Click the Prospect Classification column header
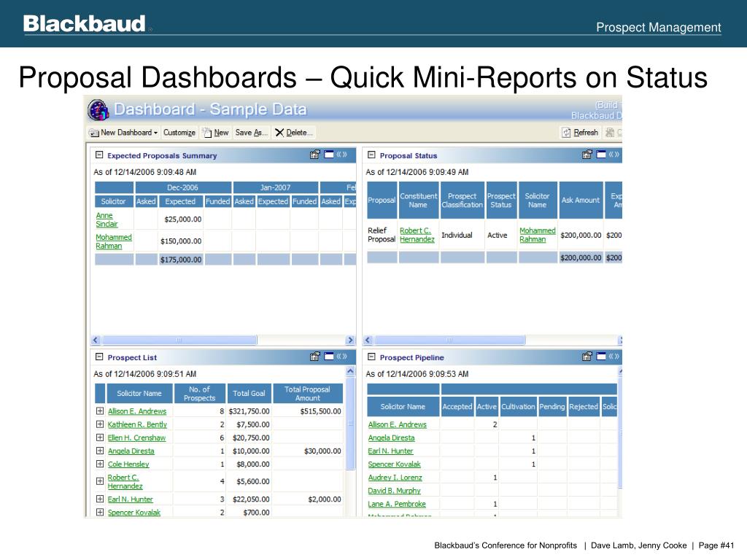Viewport: 747px width, 560px height. tap(462, 200)
